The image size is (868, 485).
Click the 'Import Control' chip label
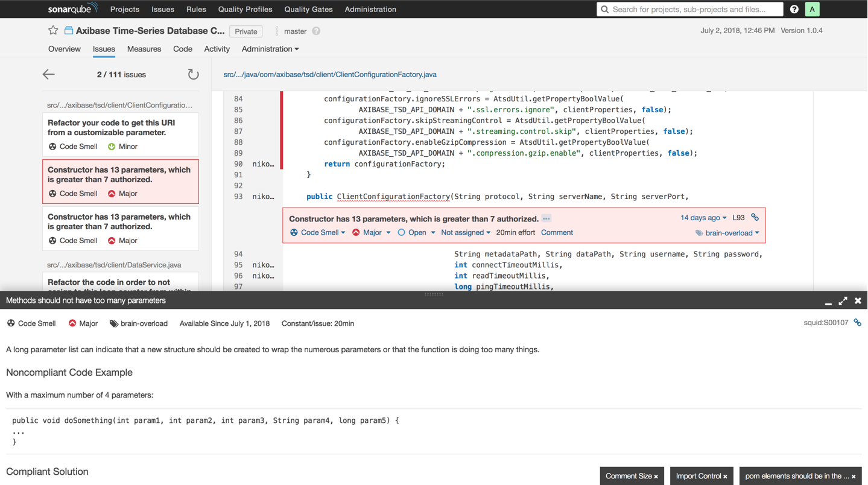point(699,476)
